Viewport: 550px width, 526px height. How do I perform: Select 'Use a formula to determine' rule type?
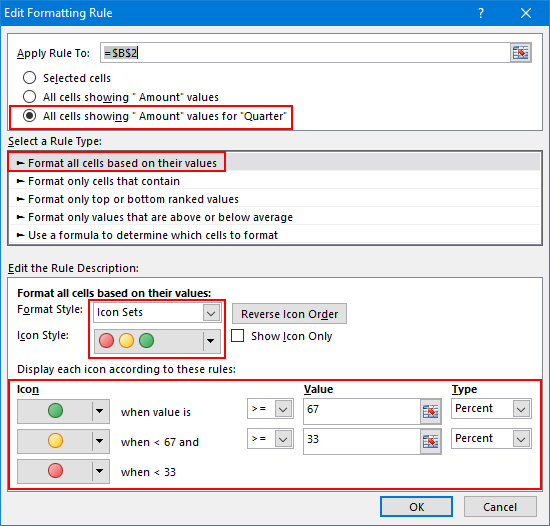coord(275,235)
